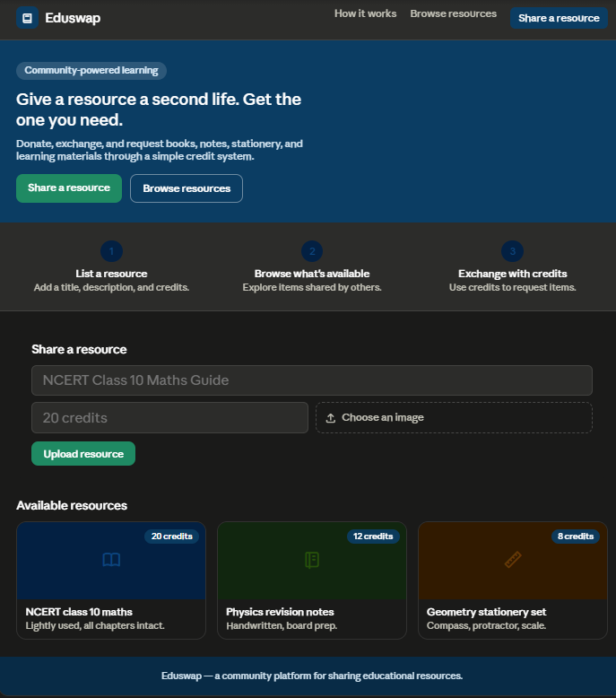Click the open book icon on NCERT card
The width and height of the screenshot is (616, 698).
(111, 560)
